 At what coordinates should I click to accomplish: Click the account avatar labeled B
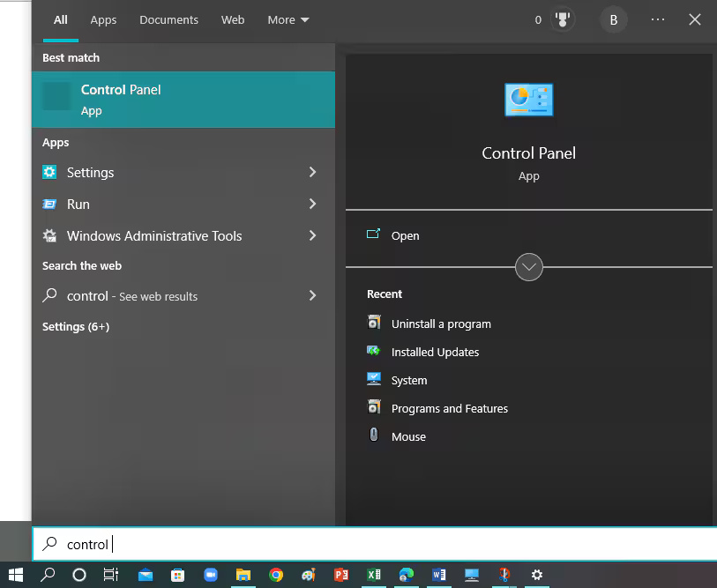point(613,19)
